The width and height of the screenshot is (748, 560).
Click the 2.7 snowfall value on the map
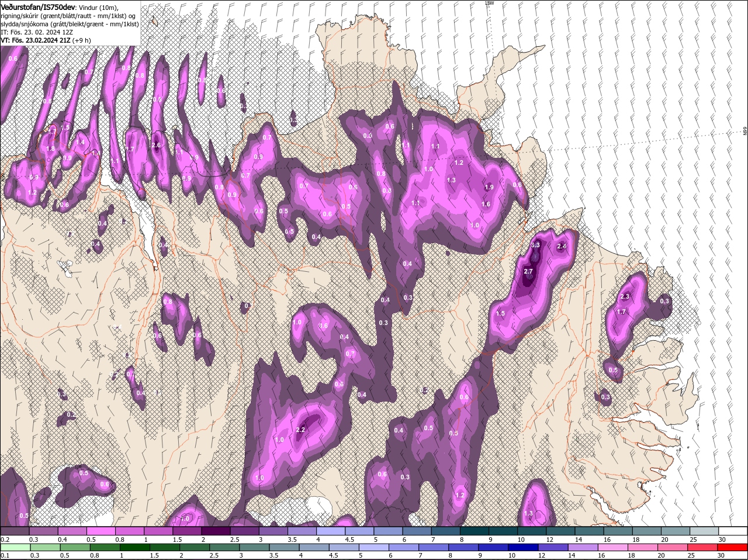pos(528,272)
